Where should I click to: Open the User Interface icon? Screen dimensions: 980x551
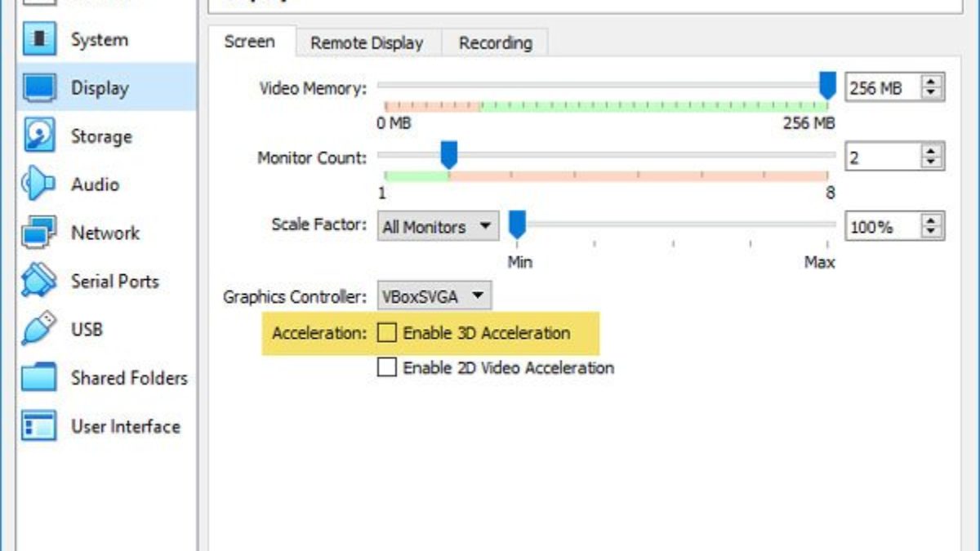[x=40, y=426]
